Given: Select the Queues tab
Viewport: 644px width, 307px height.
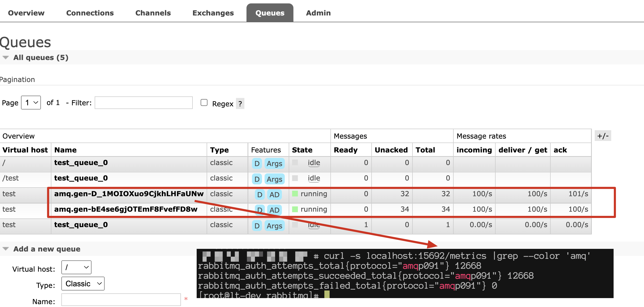Looking at the screenshot, I should 270,13.
